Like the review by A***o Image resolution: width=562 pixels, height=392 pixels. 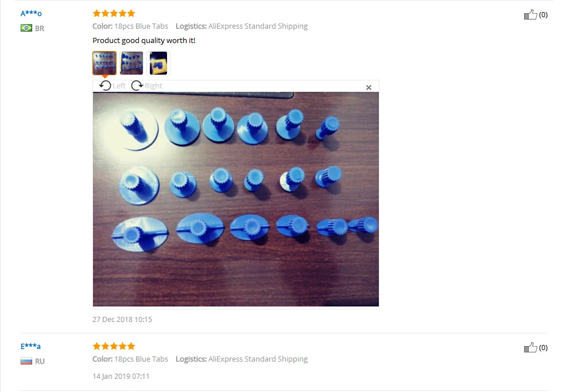(x=530, y=15)
